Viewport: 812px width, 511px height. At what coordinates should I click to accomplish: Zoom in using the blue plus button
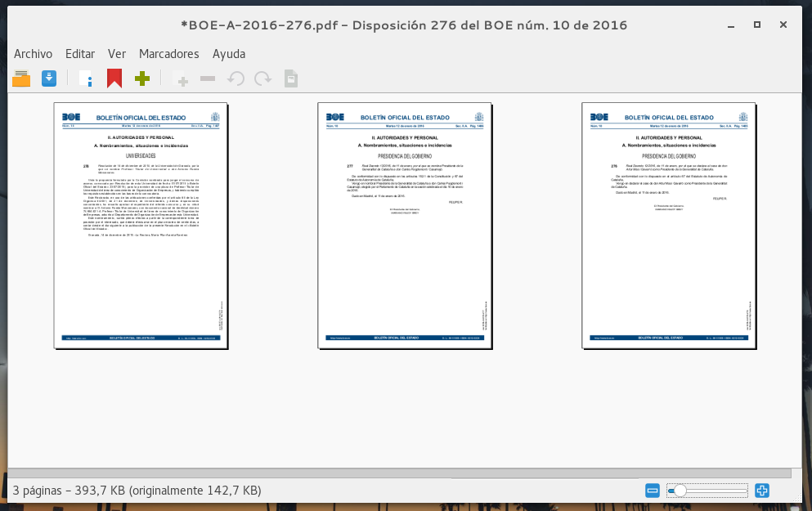tap(762, 490)
